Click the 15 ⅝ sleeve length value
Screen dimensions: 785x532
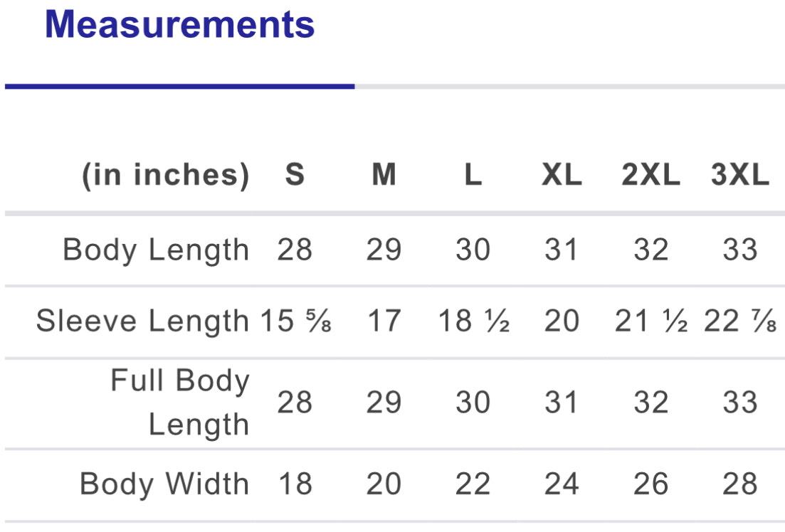coord(295,321)
